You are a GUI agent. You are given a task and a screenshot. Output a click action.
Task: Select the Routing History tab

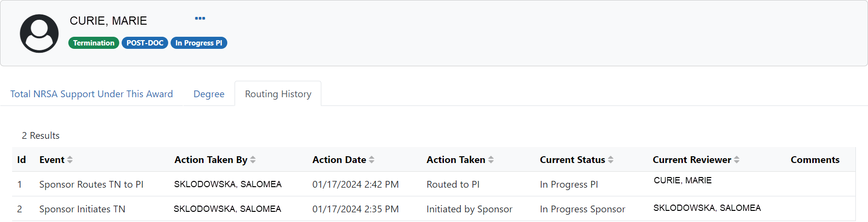278,94
